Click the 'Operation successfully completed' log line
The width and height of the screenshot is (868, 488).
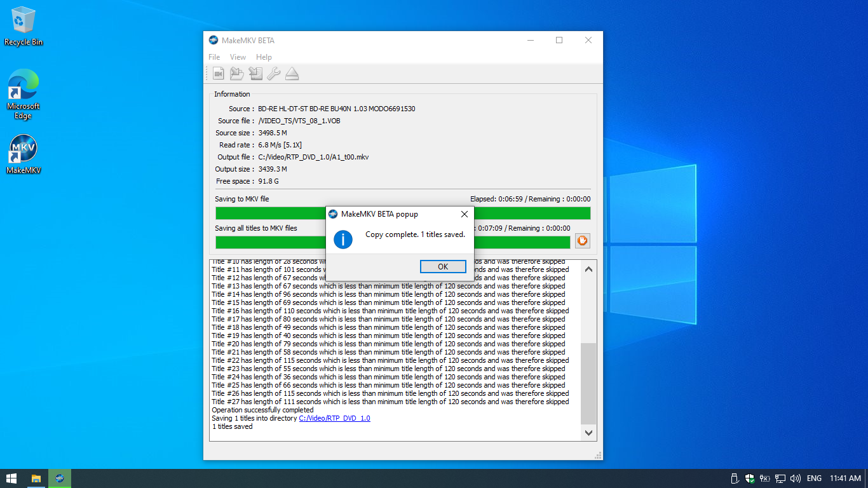point(262,410)
